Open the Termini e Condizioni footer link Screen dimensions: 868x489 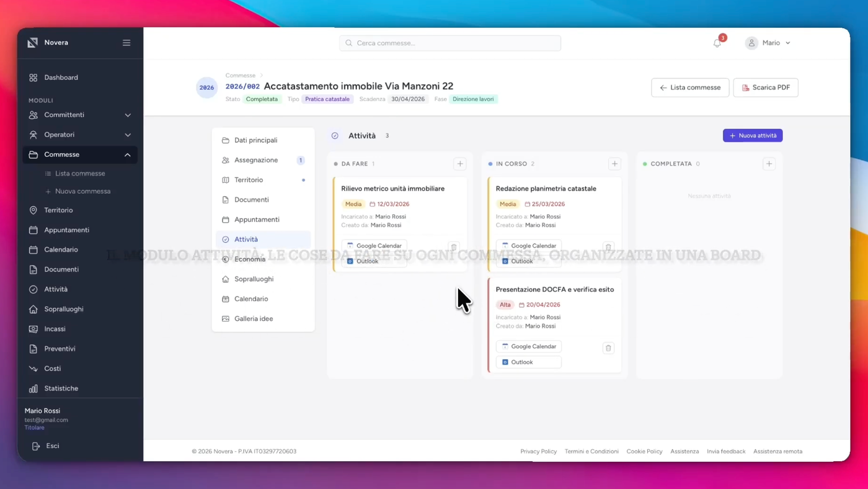click(x=591, y=451)
